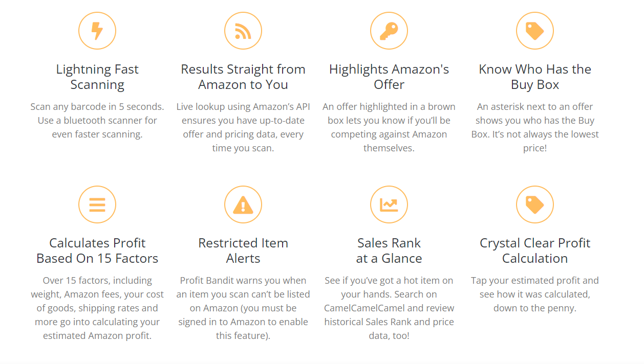
Task: Click the Calculates Profit Based On 15 Factors heading
Action: coord(97,251)
